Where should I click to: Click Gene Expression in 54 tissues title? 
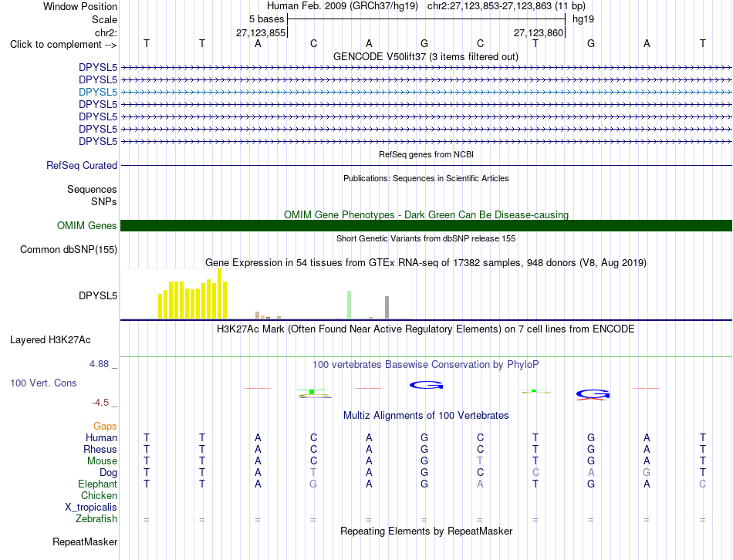pyautogui.click(x=426, y=263)
